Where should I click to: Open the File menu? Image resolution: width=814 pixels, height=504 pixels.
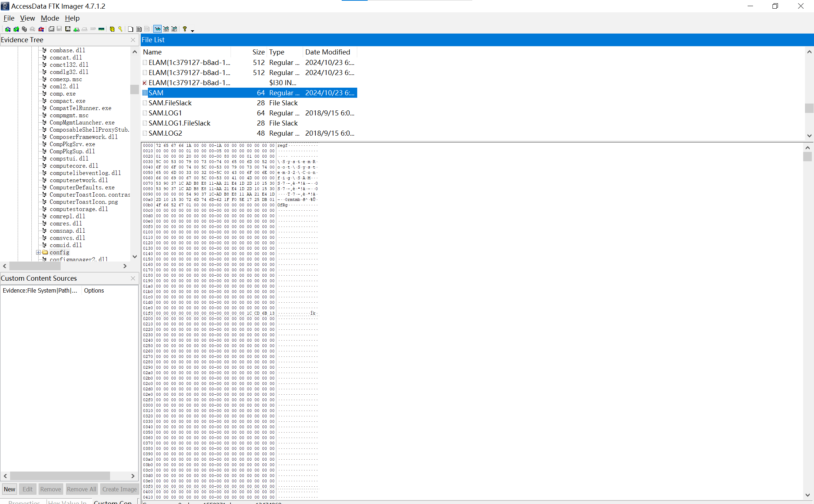click(x=9, y=18)
